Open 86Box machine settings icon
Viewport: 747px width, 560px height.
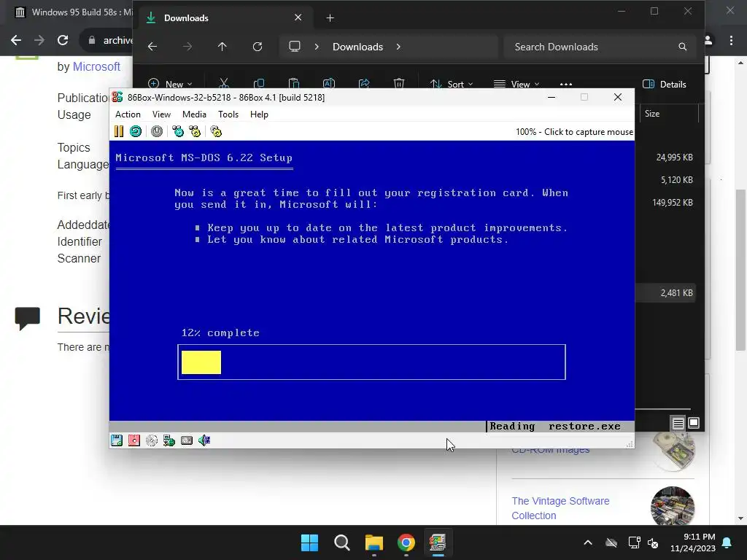coord(216,131)
